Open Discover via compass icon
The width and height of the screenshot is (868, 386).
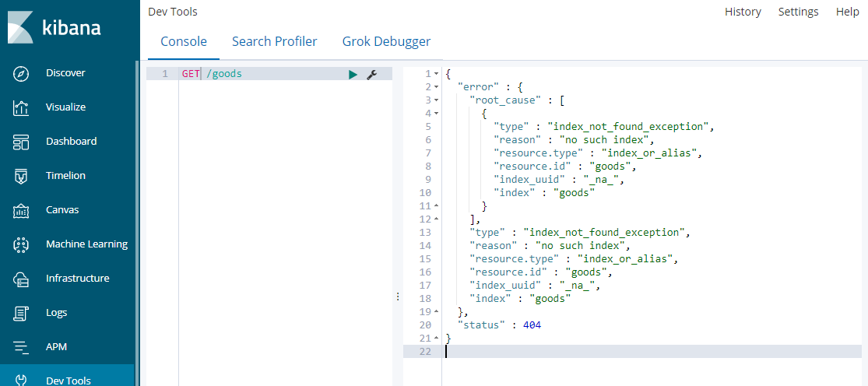[x=20, y=73]
